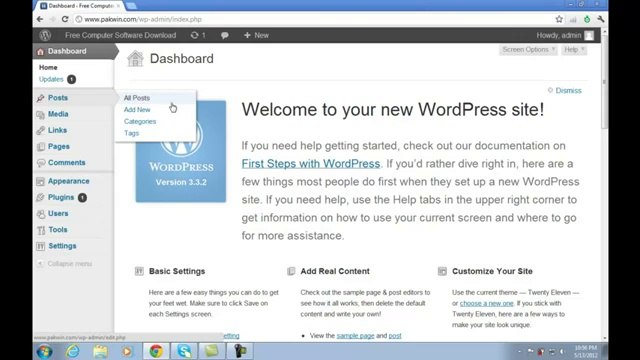The image size is (640, 360).
Task: Click the Appearance menu label
Action: point(69,181)
